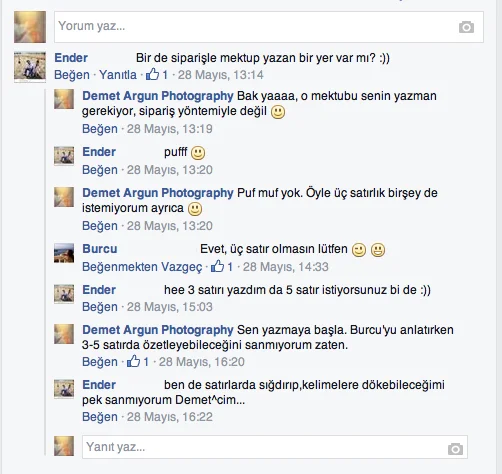
Task: Click the smiley emoji after pufff
Action: click(x=198, y=153)
